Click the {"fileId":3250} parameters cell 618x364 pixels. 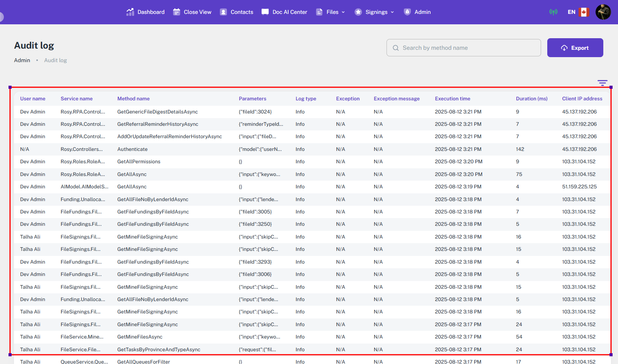[255, 224]
